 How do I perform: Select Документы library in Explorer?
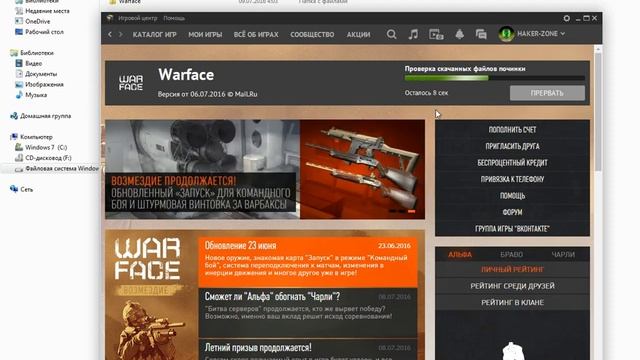click(41, 74)
